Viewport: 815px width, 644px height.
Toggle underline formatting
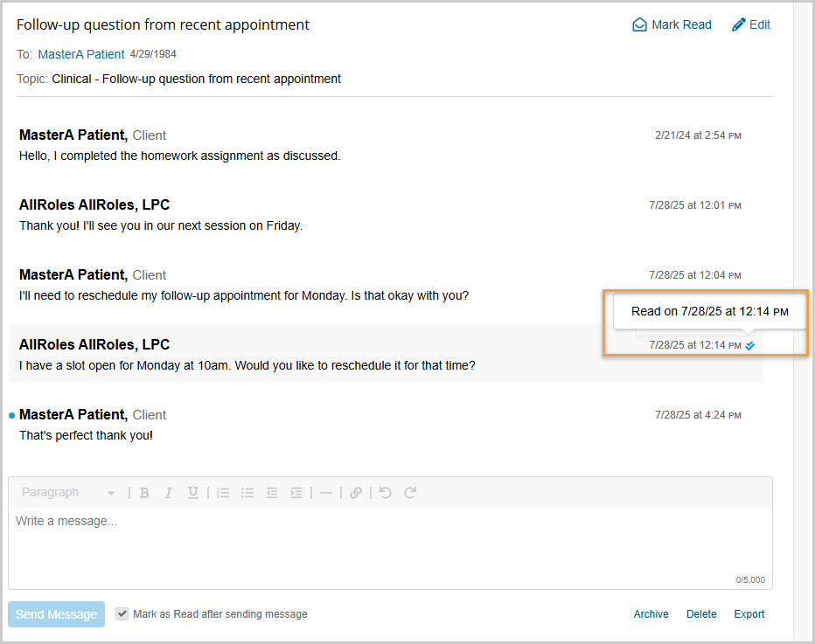pos(193,493)
